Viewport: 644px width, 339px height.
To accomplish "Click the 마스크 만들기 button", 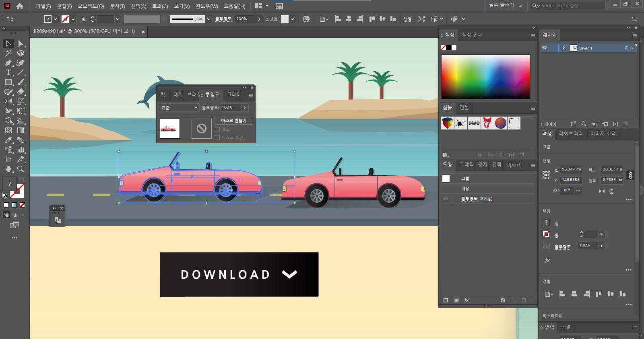I will tap(233, 121).
